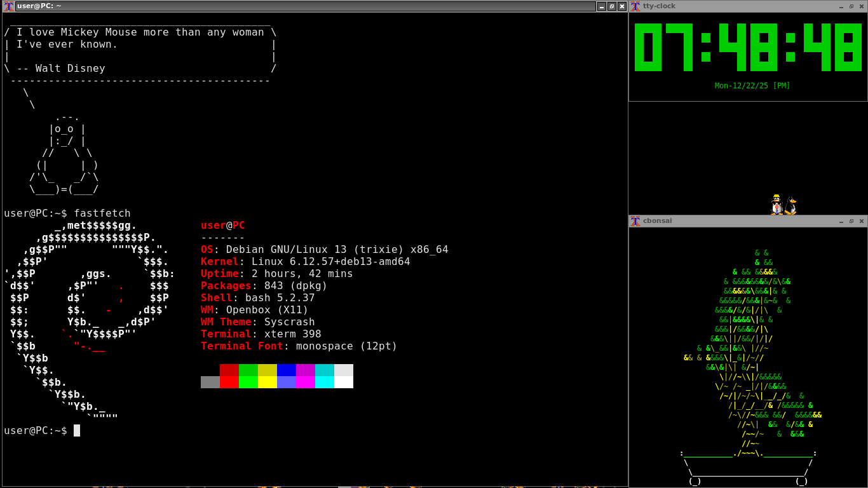Click the bright red fastfetch color block
Image resolution: width=868 pixels, height=488 pixels.
(x=229, y=382)
